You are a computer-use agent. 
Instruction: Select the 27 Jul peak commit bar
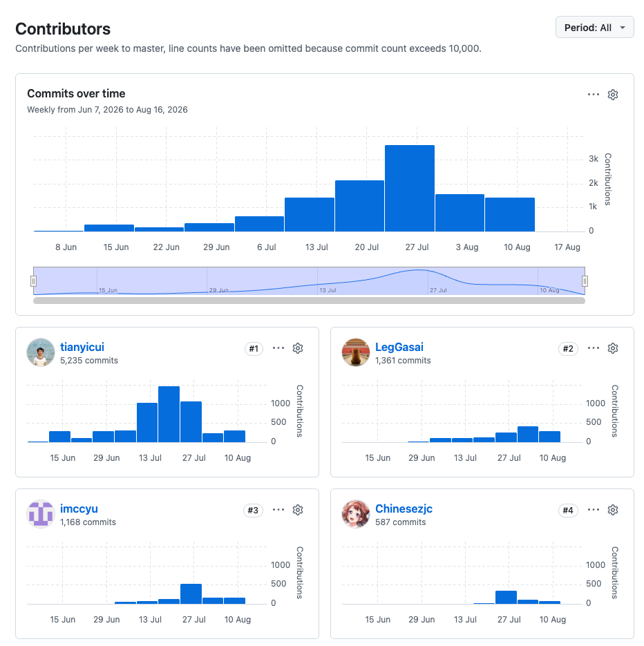410,189
